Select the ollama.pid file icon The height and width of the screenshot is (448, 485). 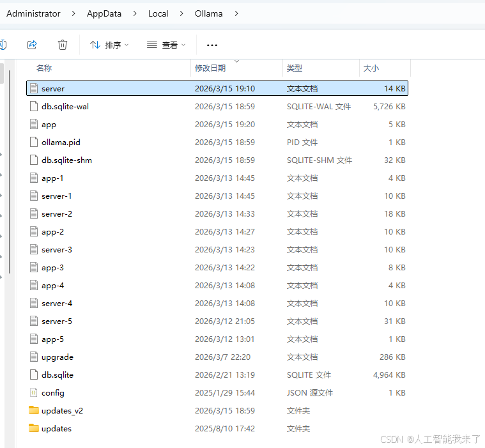click(x=34, y=143)
